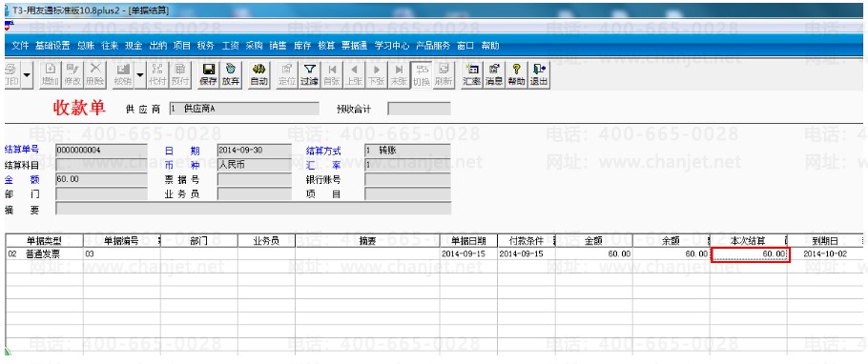This screenshot has width=868, height=364.
Task: Click the 摘要 input field in form
Action: pyautogui.click(x=253, y=209)
